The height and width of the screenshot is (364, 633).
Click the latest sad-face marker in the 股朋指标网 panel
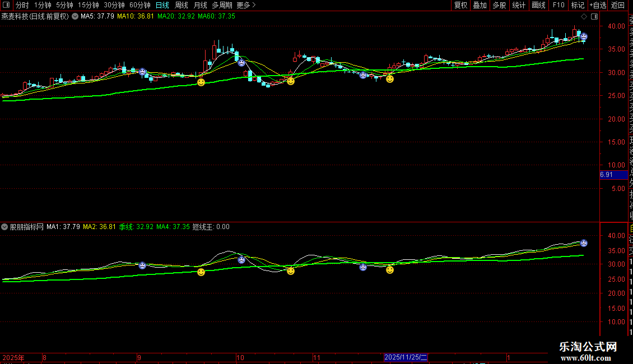tap(584, 243)
